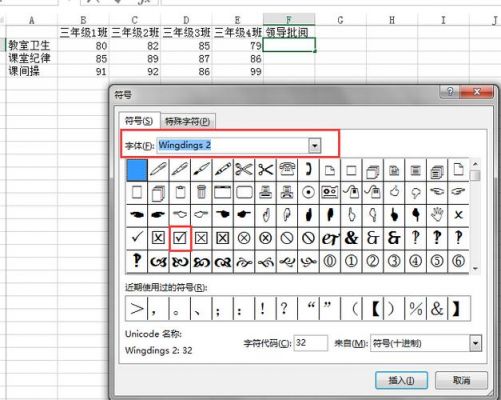Click column A header in spreadsheet

(32, 20)
